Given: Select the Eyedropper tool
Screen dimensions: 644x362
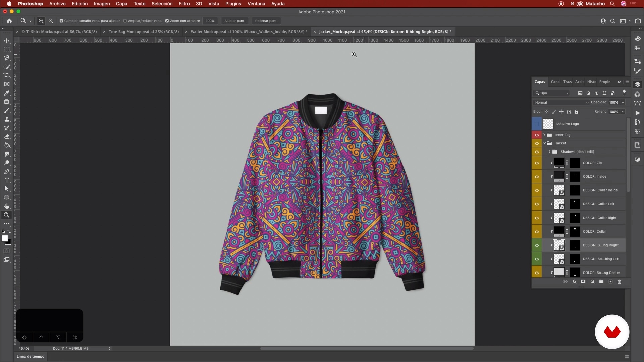Looking at the screenshot, I should (7, 93).
